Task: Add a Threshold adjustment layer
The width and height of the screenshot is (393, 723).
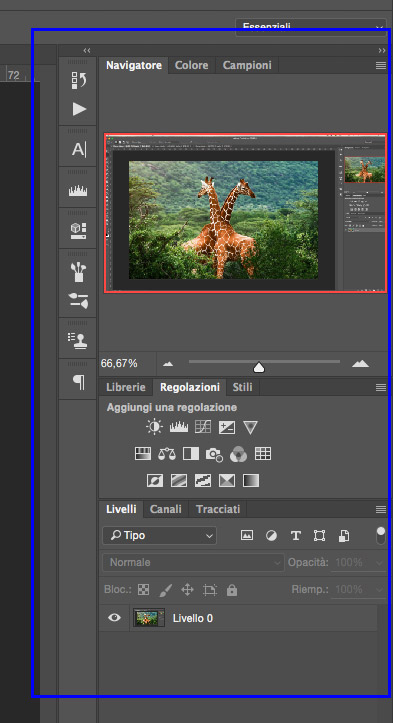Action: point(203,481)
